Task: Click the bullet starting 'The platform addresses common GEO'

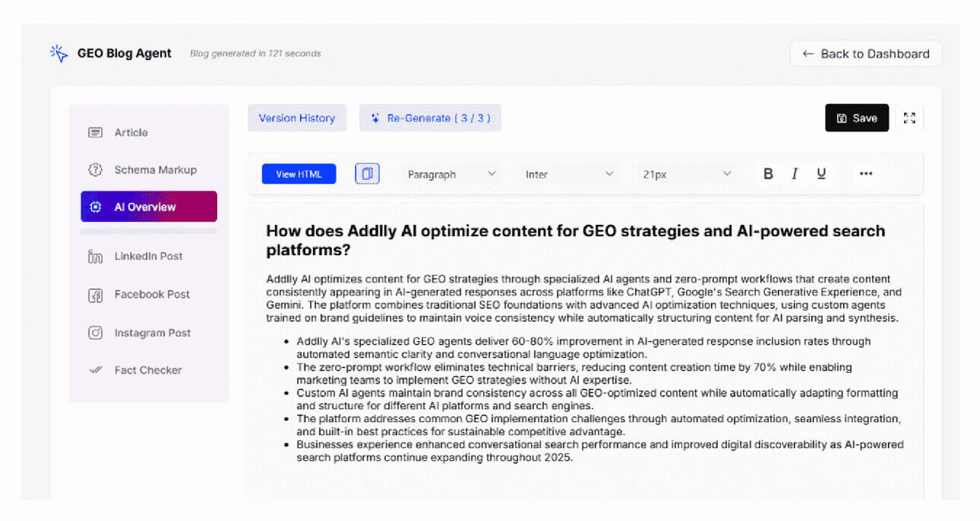Action: [x=599, y=425]
